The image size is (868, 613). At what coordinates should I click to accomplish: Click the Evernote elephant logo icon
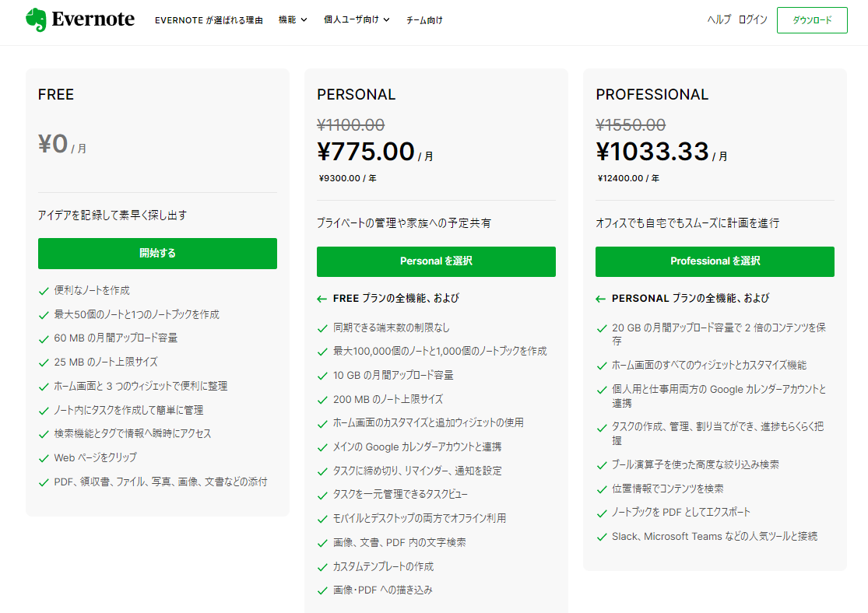tap(36, 20)
